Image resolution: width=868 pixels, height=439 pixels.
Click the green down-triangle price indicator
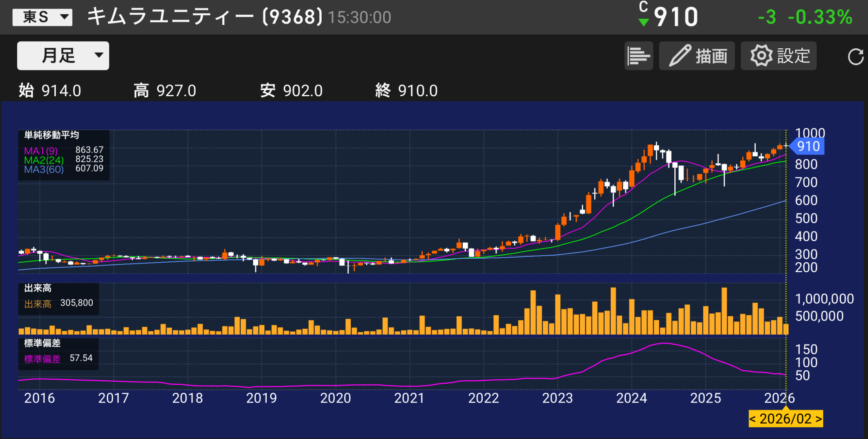tap(643, 22)
